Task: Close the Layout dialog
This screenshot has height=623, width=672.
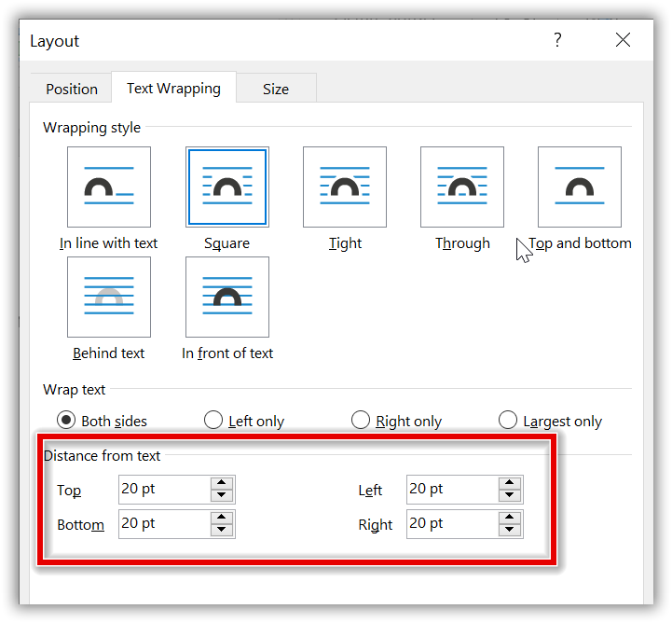Action: click(623, 40)
